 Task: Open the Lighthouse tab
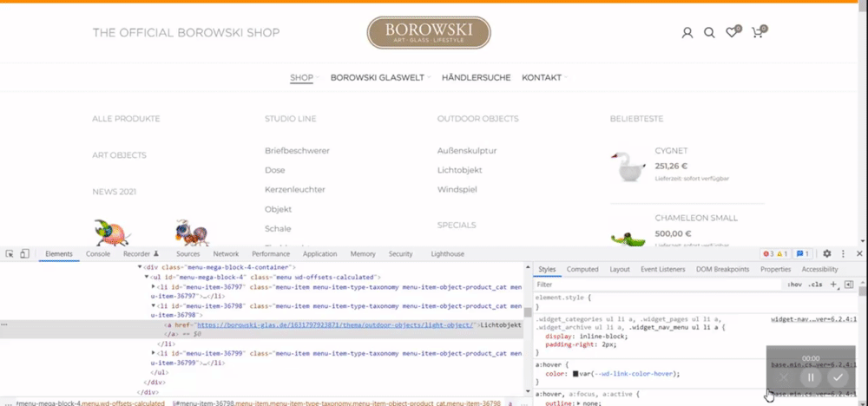point(448,254)
